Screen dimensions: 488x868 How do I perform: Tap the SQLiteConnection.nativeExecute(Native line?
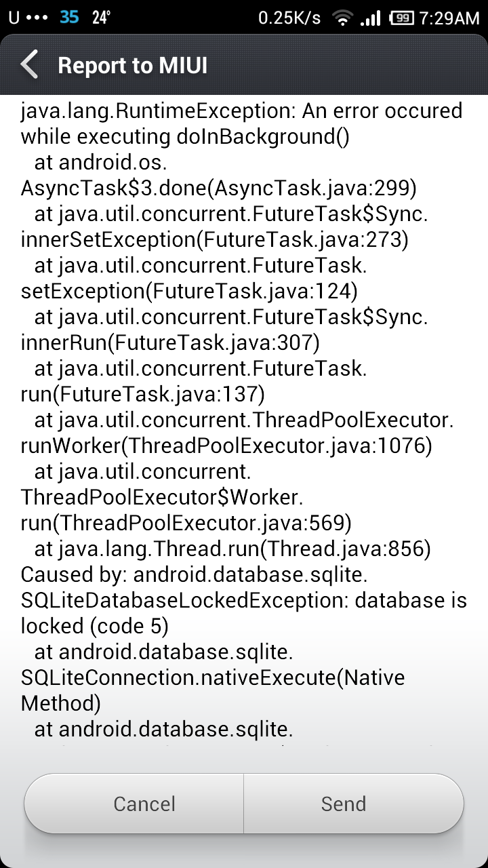click(x=213, y=677)
